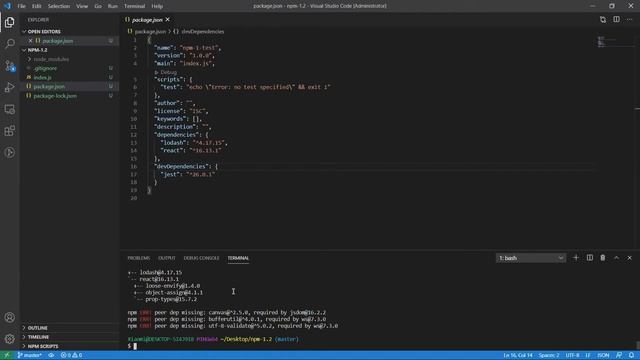Change language mode JSON in status bar

pos(603,355)
